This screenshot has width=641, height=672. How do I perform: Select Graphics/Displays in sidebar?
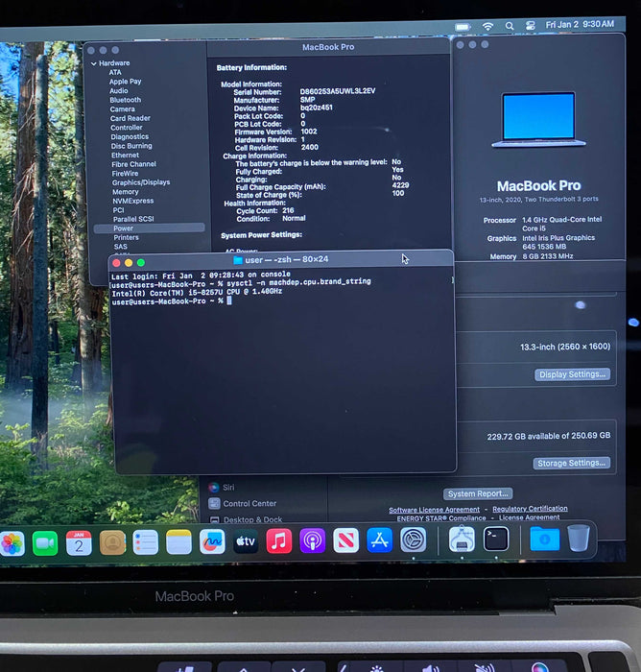pyautogui.click(x=141, y=182)
